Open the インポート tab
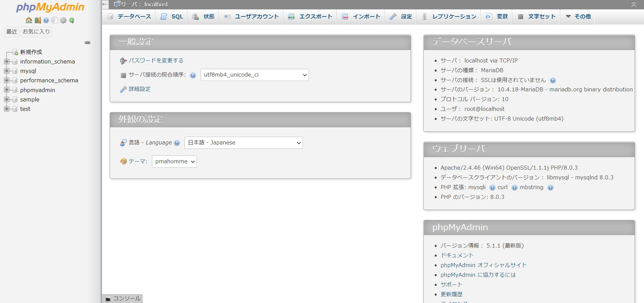The width and height of the screenshot is (644, 303). pos(361,16)
